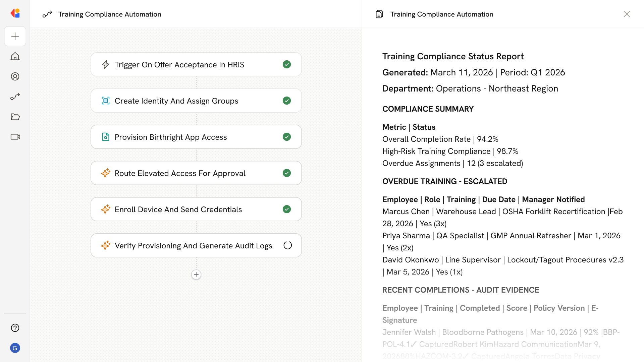Viewport: 644px width, 362px height.
Task: Click the plus button in left sidebar
Action: coord(15,36)
